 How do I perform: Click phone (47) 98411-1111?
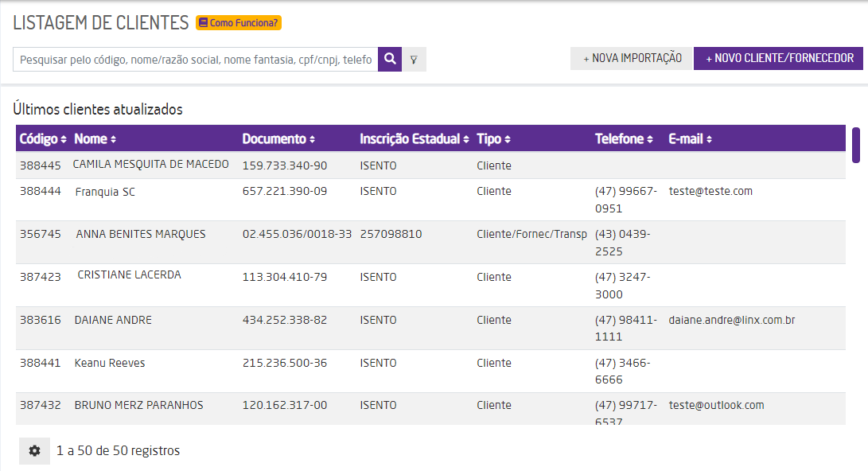pyautogui.click(x=625, y=329)
